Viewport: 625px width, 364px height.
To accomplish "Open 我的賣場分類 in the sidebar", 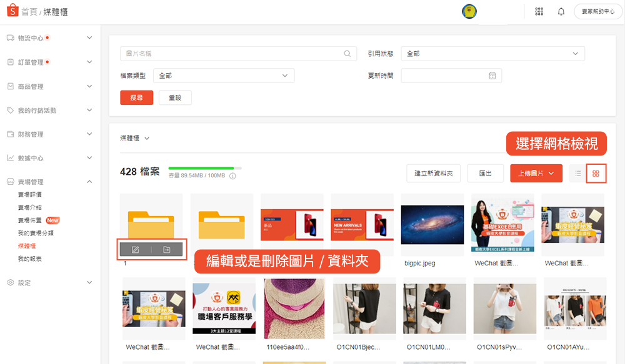I will point(36,233).
